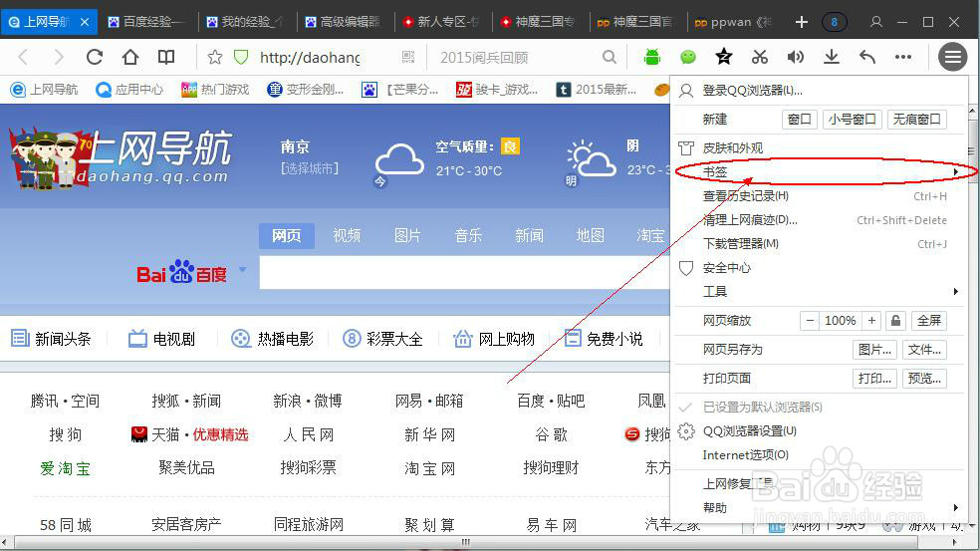This screenshot has height=551, width=980.
Task: Click undo closed tab arrow
Action: pos(866,57)
